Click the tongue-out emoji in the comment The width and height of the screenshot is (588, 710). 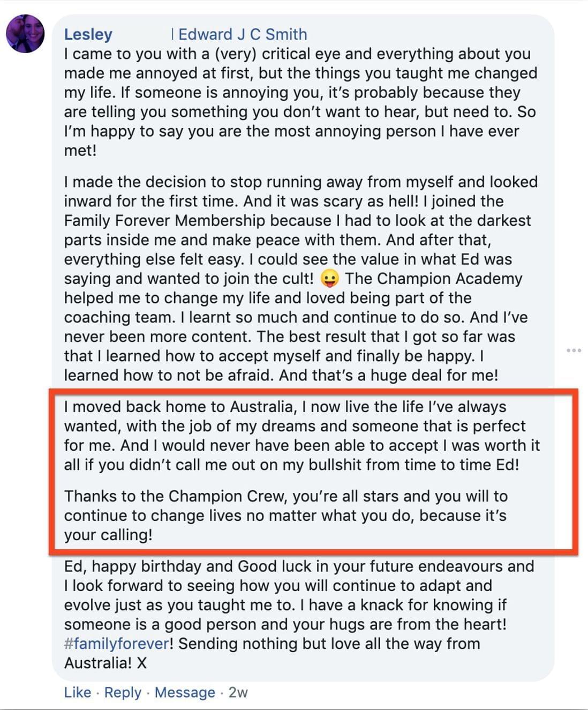click(x=329, y=279)
